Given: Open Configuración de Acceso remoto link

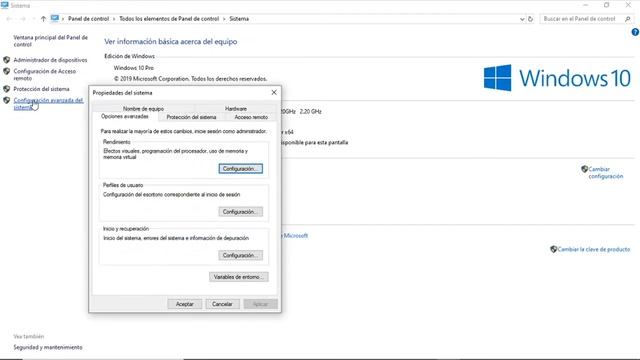Looking at the screenshot, I should (x=44, y=74).
